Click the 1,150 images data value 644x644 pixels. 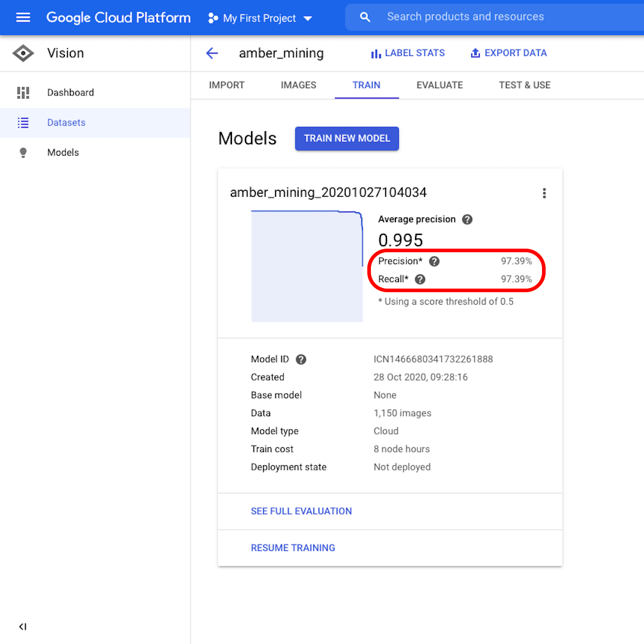(x=402, y=413)
